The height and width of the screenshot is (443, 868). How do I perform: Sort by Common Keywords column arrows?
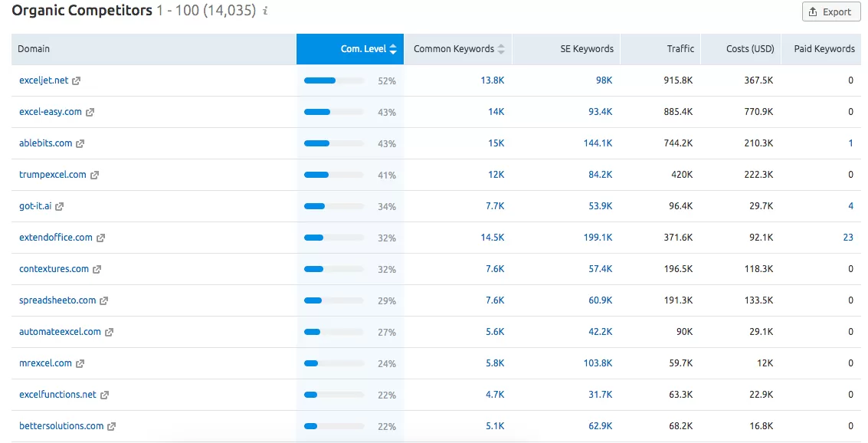click(501, 49)
